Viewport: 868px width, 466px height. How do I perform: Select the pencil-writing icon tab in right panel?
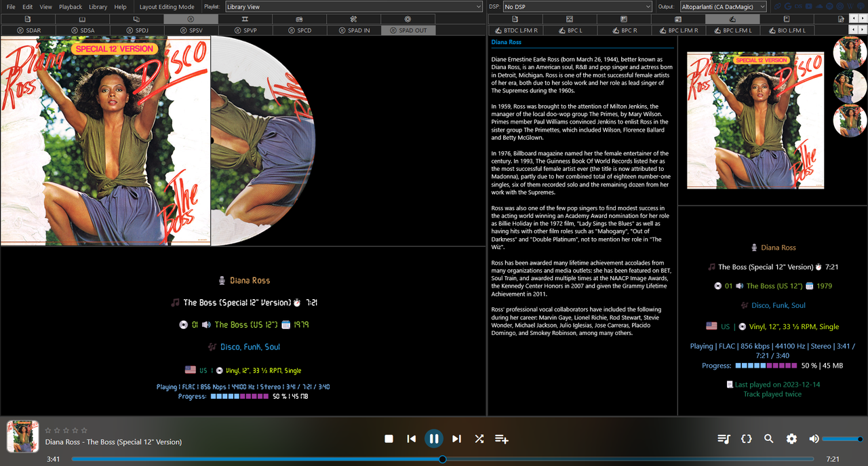[732, 19]
